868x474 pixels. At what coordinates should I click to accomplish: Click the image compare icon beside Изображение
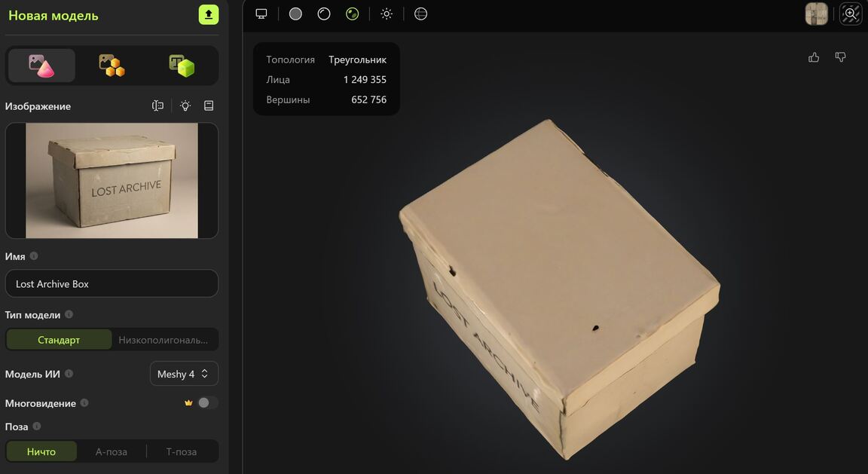click(x=157, y=106)
